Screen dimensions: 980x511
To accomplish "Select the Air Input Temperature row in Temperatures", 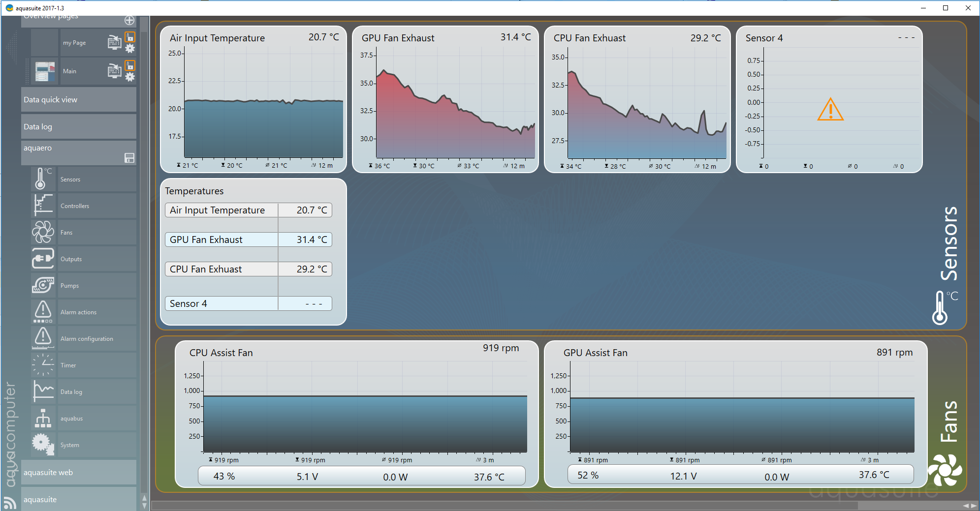I will coord(249,210).
